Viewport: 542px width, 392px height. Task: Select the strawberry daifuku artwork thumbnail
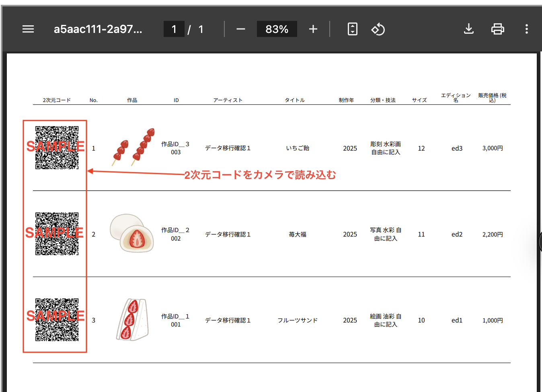tap(131, 234)
